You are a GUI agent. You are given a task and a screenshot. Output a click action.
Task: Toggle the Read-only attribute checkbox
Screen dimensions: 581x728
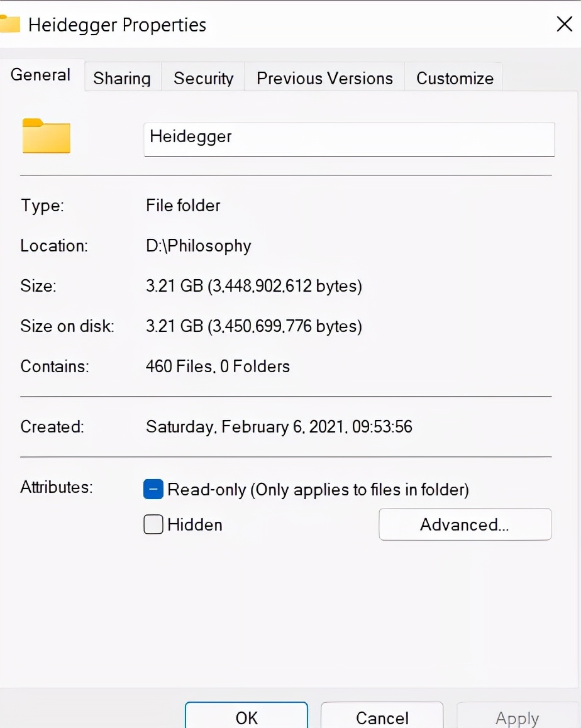click(x=153, y=489)
